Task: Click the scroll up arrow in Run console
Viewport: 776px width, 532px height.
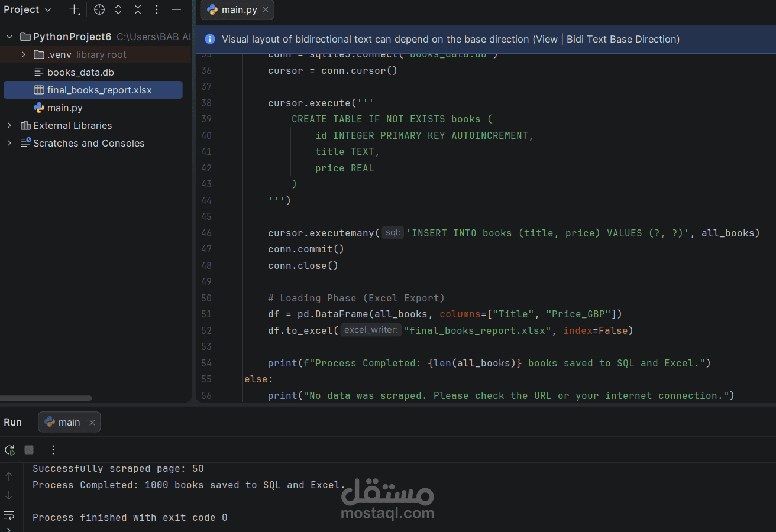Action: point(9,476)
